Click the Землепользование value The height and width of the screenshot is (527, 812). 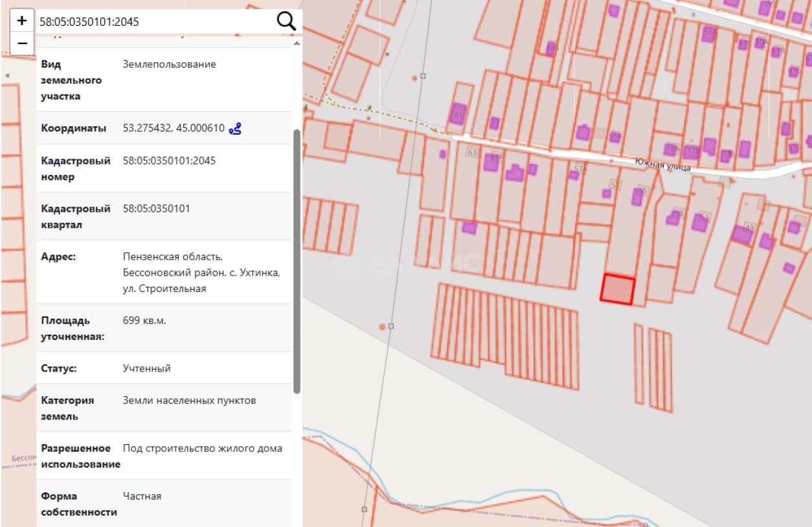click(170, 64)
